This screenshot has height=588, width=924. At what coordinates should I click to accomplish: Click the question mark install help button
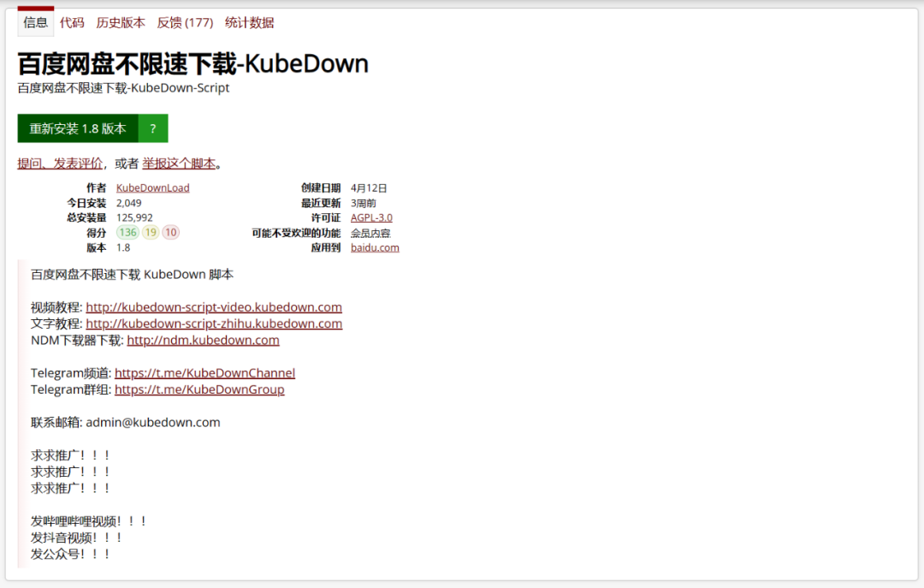(153, 128)
